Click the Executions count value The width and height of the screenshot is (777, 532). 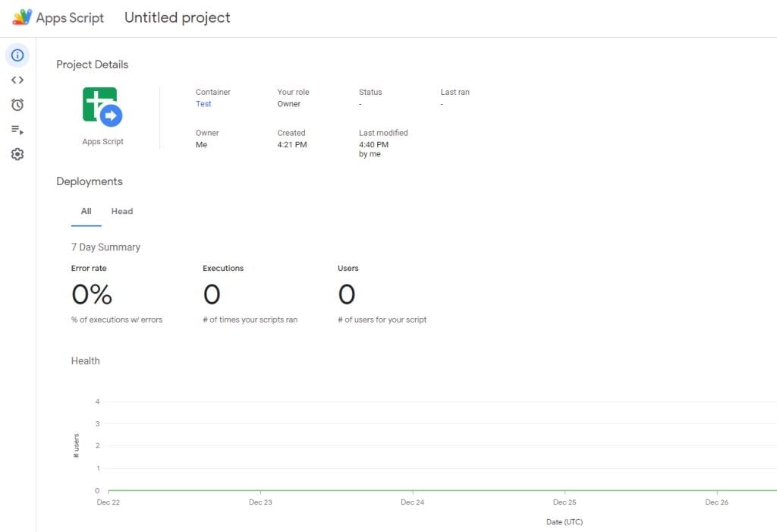(x=212, y=294)
